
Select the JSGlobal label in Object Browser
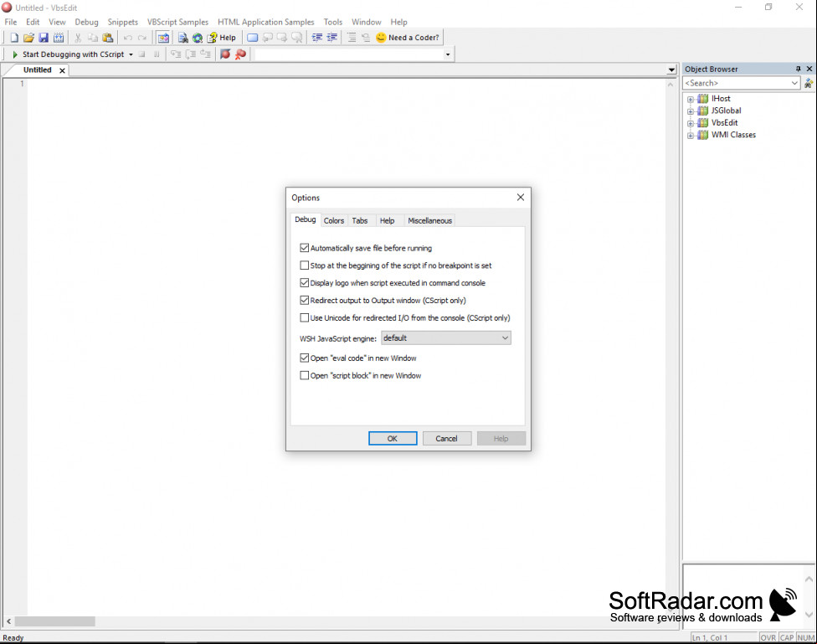tap(727, 111)
